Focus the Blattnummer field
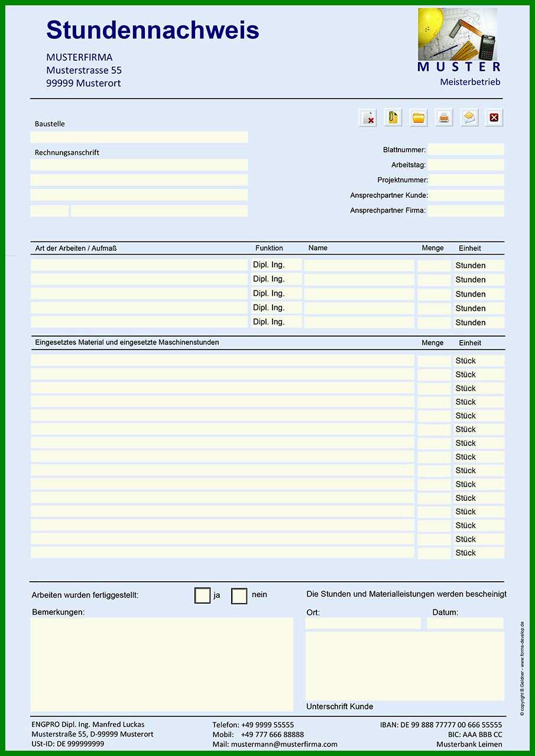This screenshot has width=535, height=756. 466,149
